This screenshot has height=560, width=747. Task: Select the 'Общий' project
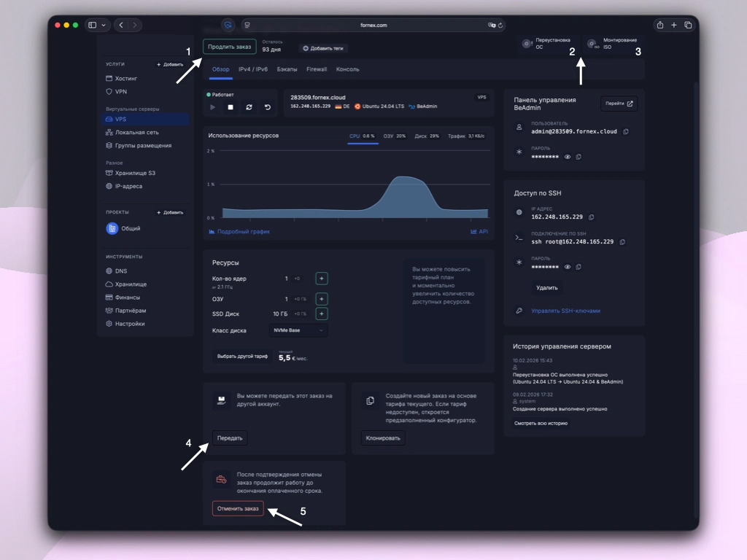click(123, 228)
